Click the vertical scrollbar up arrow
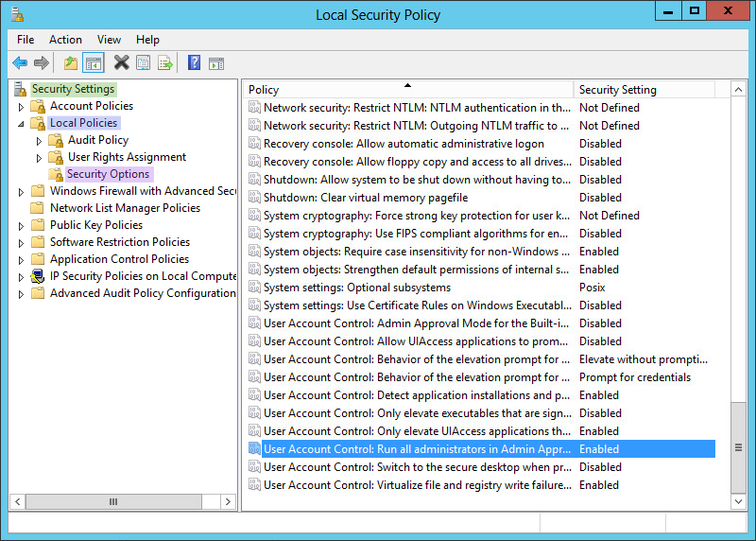 click(x=740, y=90)
